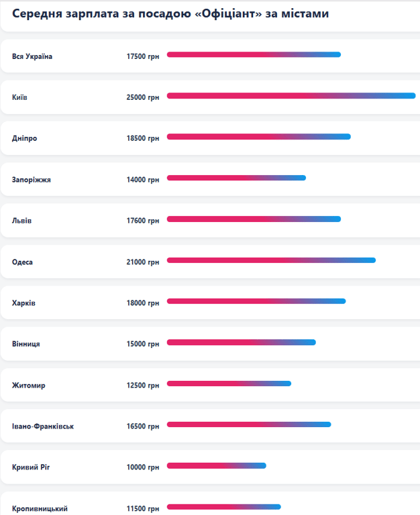
Task: Select the Вся Україна row label
Action: point(32,56)
